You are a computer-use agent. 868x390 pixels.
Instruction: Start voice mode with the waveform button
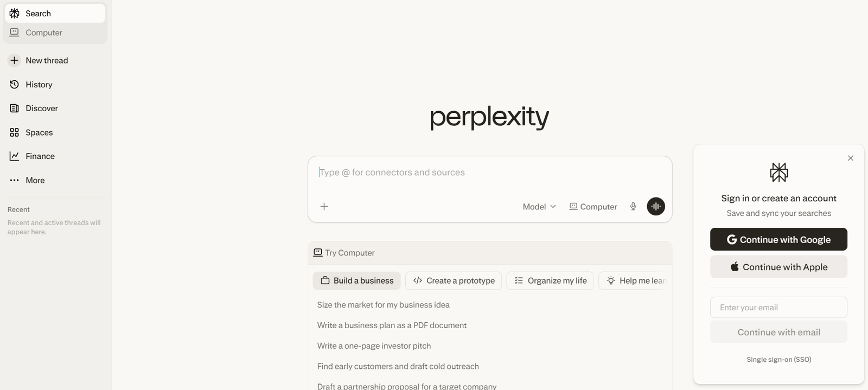[x=655, y=206]
